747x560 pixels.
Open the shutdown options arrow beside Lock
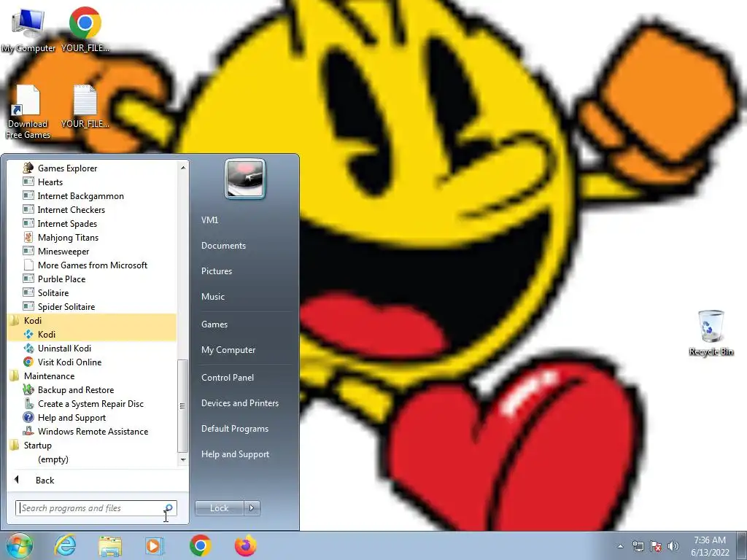(x=252, y=508)
